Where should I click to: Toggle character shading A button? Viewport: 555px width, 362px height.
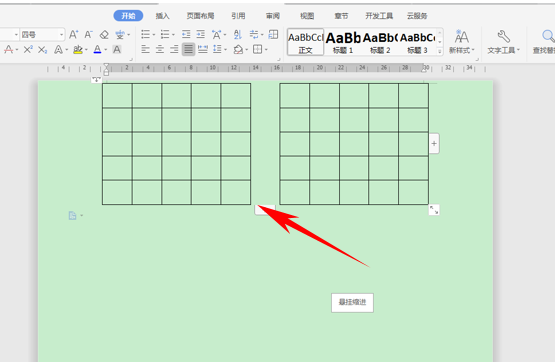[117, 50]
